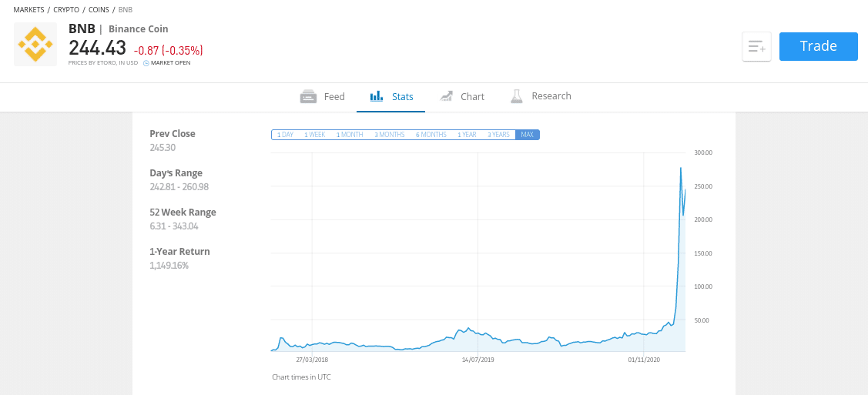Open the COINS breadcrumb link
Image resolution: width=868 pixels, height=395 pixels.
[99, 10]
